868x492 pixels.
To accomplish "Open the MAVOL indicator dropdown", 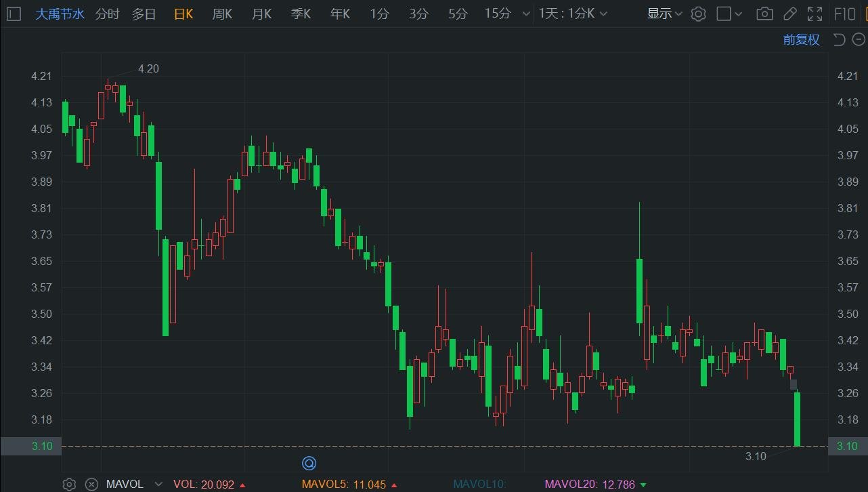I will point(158,484).
